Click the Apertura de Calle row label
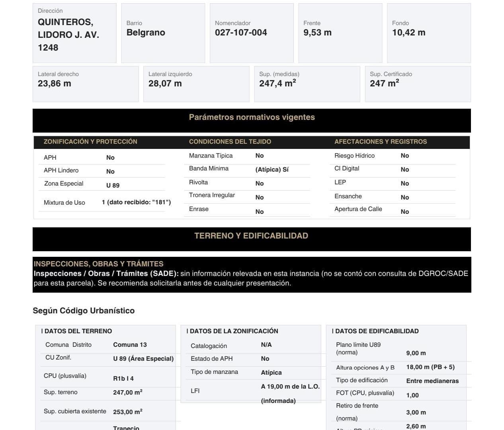 [x=358, y=209]
